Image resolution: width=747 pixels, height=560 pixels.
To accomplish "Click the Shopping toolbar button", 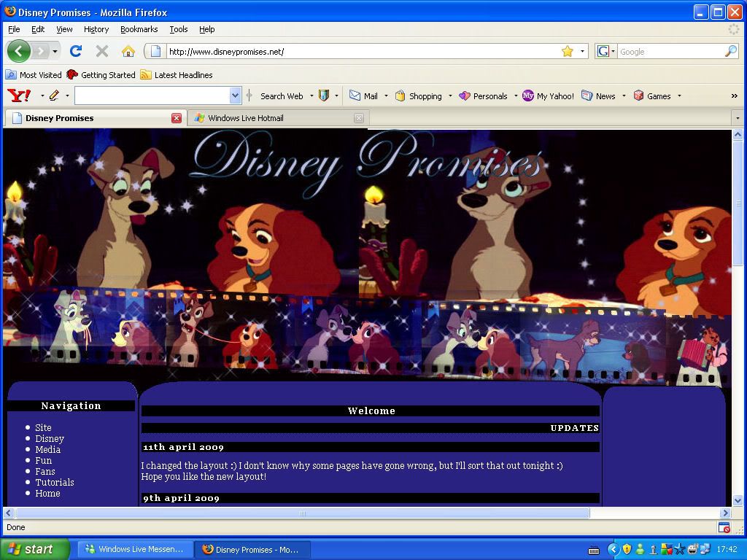I will pyautogui.click(x=419, y=96).
